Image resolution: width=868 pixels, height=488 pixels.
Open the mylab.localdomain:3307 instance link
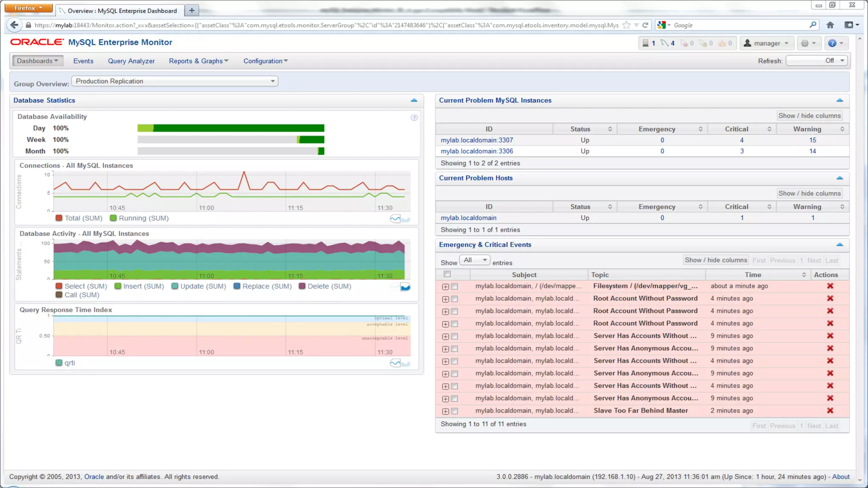click(477, 140)
